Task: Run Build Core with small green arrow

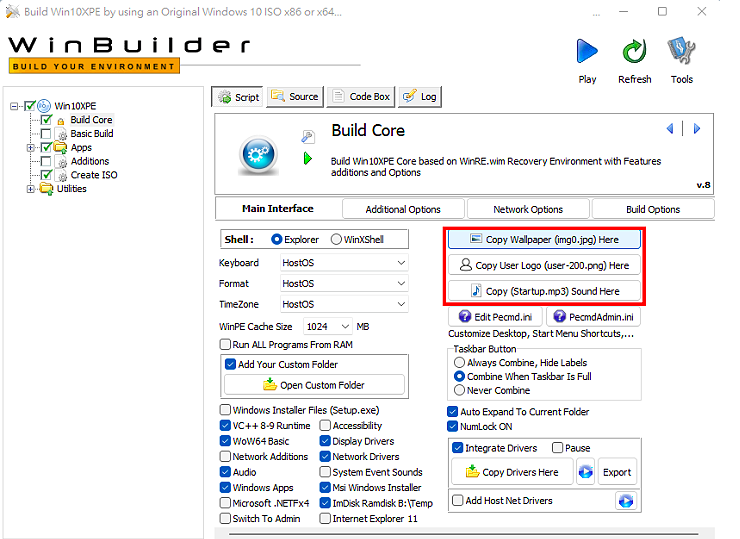Action: point(308,159)
